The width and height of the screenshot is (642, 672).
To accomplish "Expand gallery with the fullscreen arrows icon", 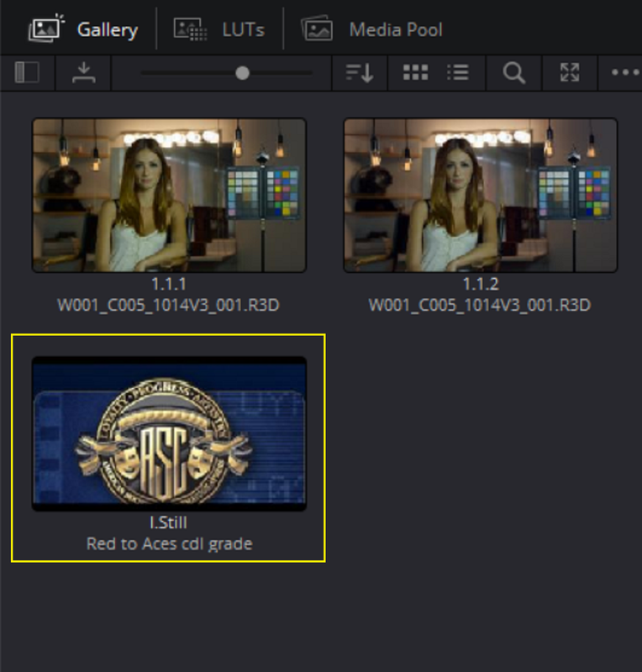I will tap(570, 72).
